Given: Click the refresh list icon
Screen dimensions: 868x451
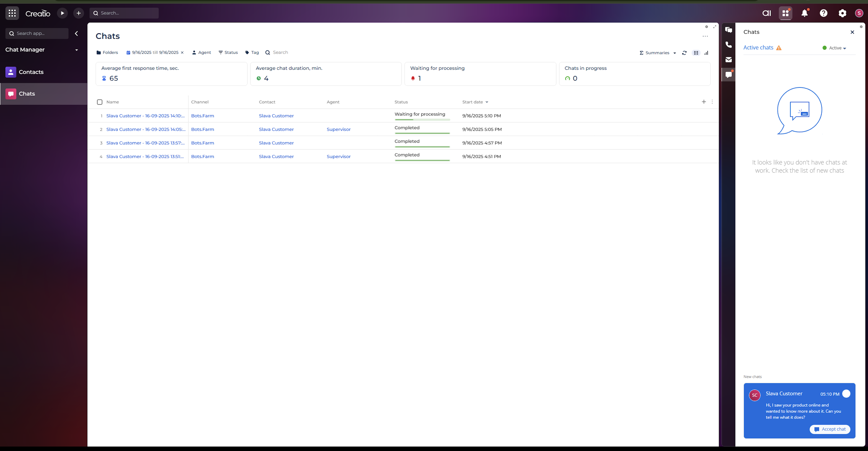Looking at the screenshot, I should point(684,53).
